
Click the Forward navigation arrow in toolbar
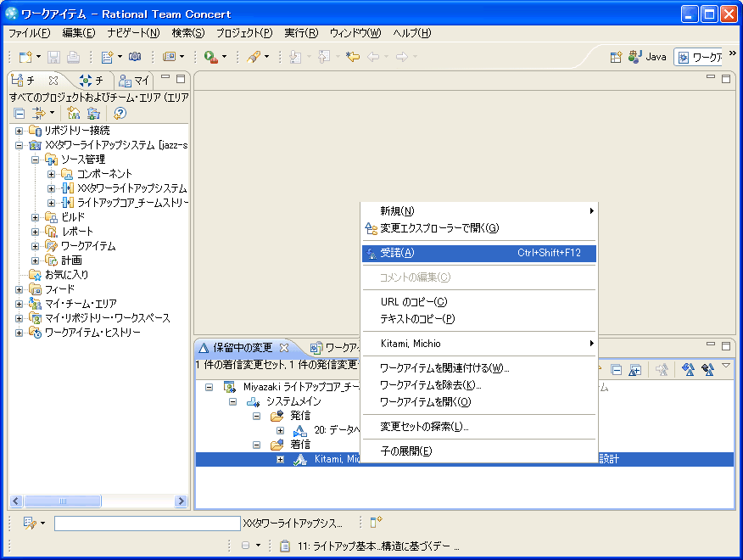[402, 57]
